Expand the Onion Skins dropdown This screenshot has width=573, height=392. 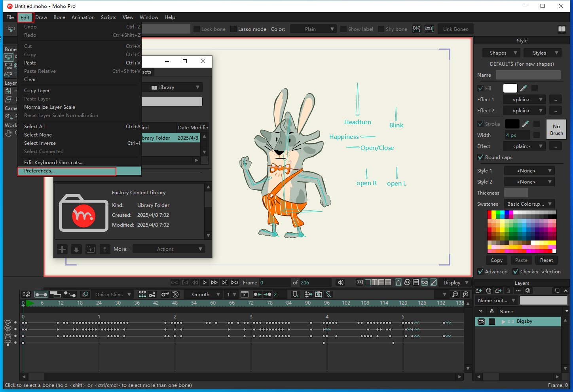coord(113,294)
